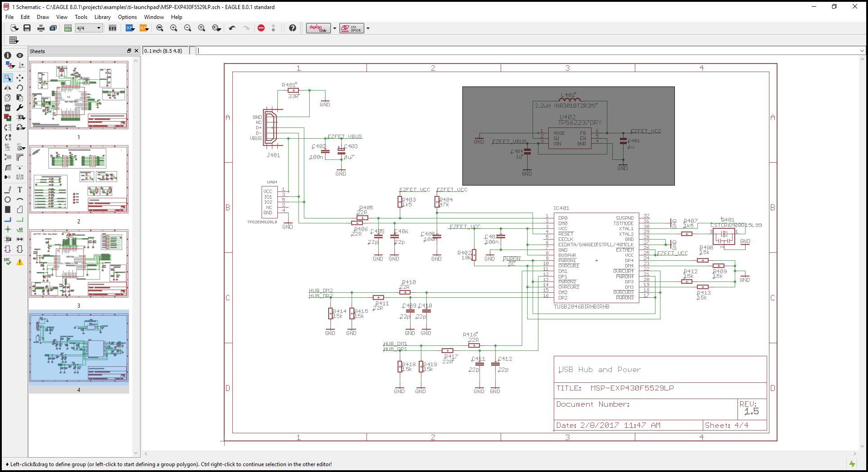
Task: Click the Save schematic icon
Action: [x=27, y=28]
